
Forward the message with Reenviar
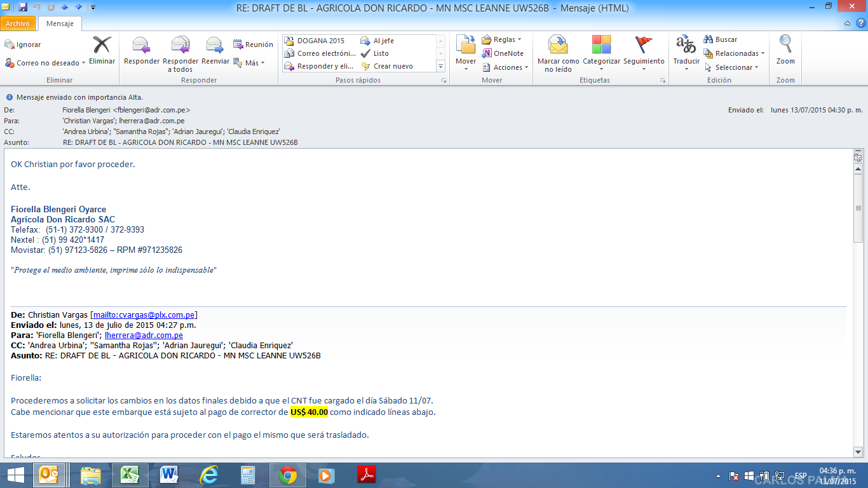click(215, 46)
